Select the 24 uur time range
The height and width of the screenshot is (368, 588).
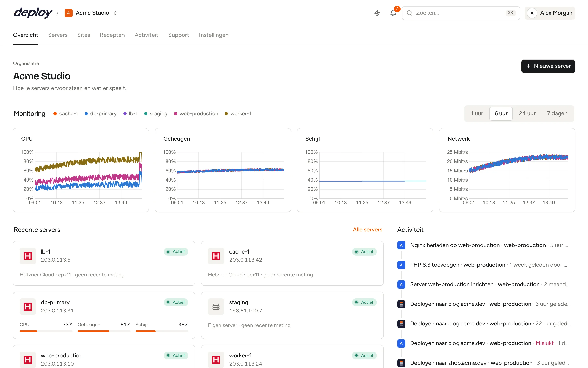[527, 113]
